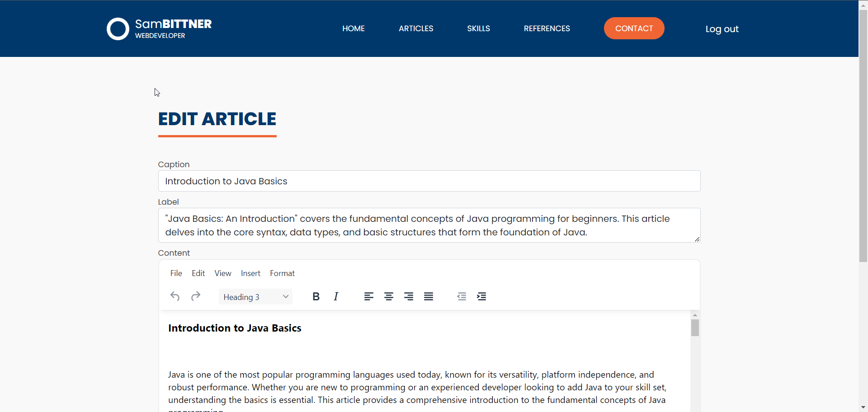Expand the Format menu in editor
The width and height of the screenshot is (868, 412).
(x=282, y=273)
